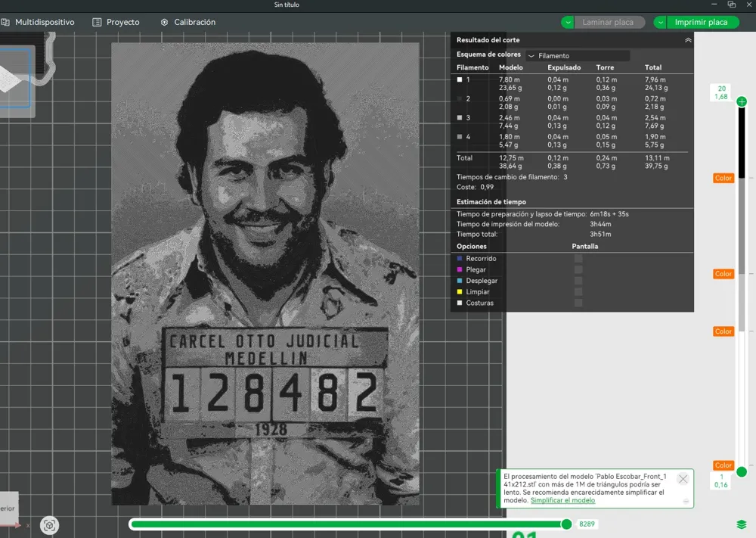
Task: Click the bottom layer value 1 / 0,16
Action: point(721,480)
